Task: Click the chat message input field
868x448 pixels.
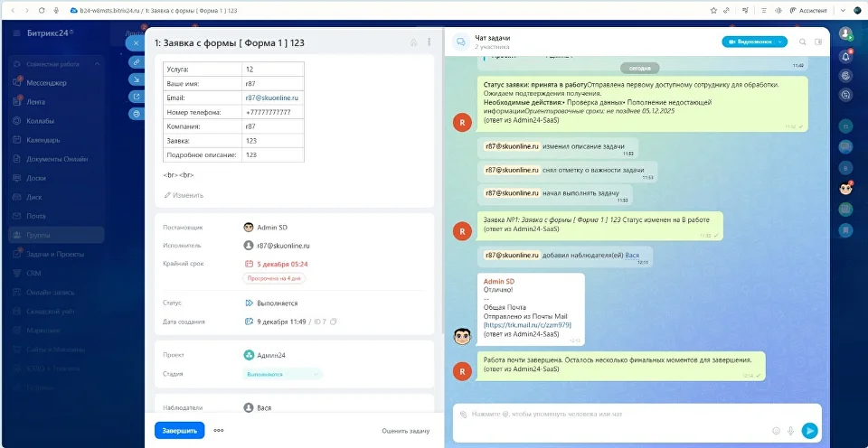Action: coord(615,415)
